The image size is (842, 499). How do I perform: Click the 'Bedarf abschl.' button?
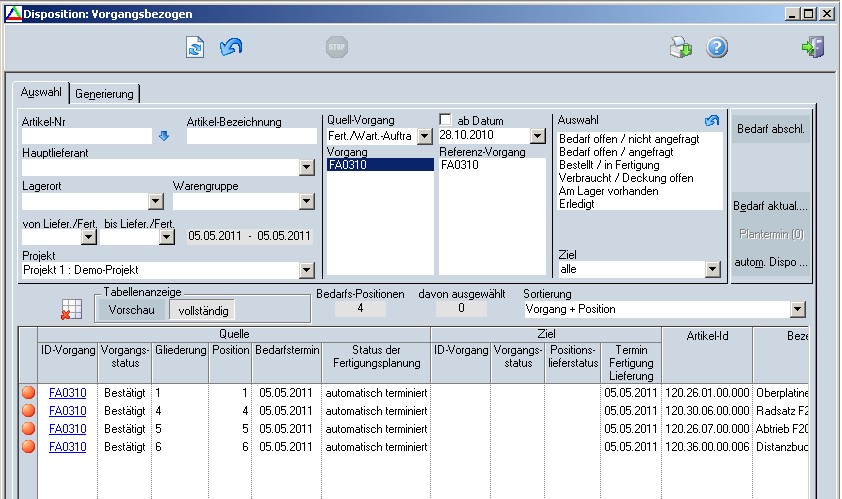[x=770, y=129]
